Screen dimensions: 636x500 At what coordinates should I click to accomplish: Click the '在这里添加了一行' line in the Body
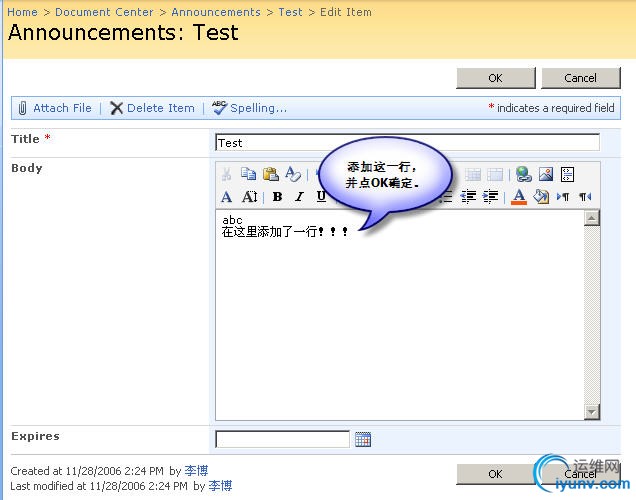pyautogui.click(x=285, y=232)
